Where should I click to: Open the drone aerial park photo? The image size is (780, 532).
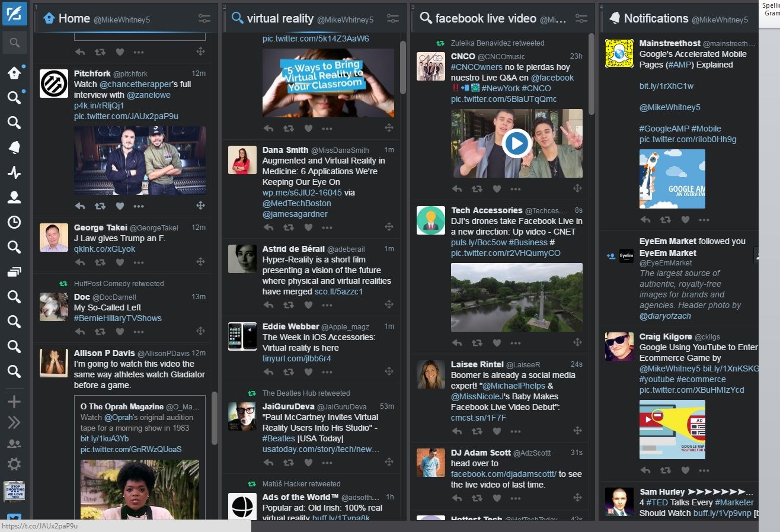(x=517, y=297)
